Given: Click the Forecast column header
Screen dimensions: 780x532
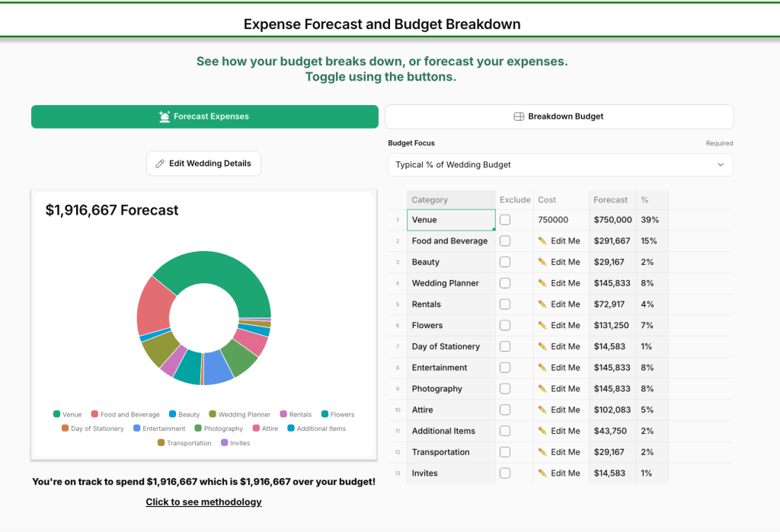Looking at the screenshot, I should (611, 200).
